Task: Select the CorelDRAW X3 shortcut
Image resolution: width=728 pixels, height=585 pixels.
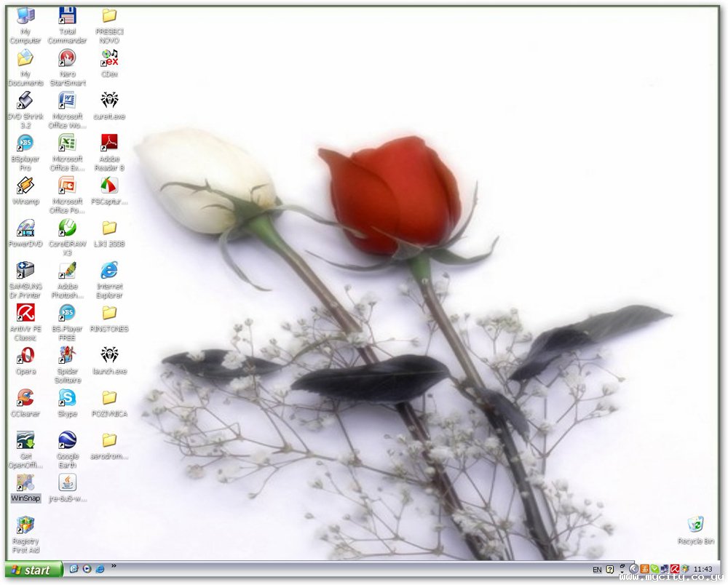Action: [67, 238]
